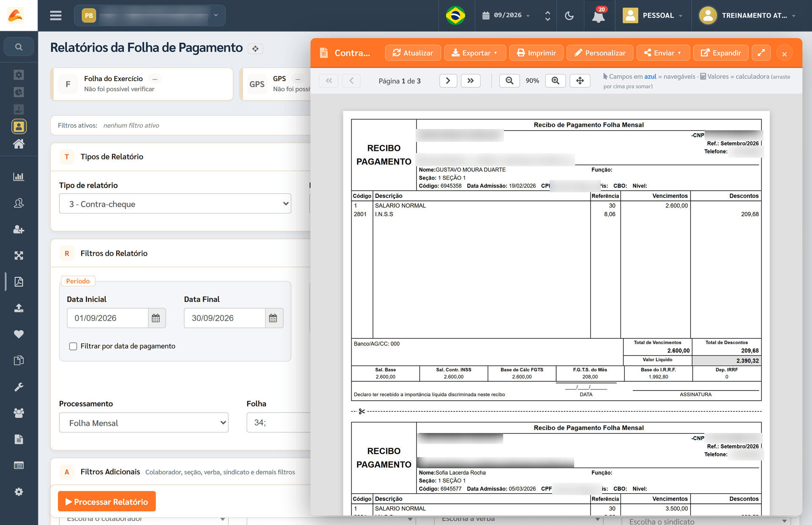Zoom out the report preview
812x525 pixels.
pos(509,81)
